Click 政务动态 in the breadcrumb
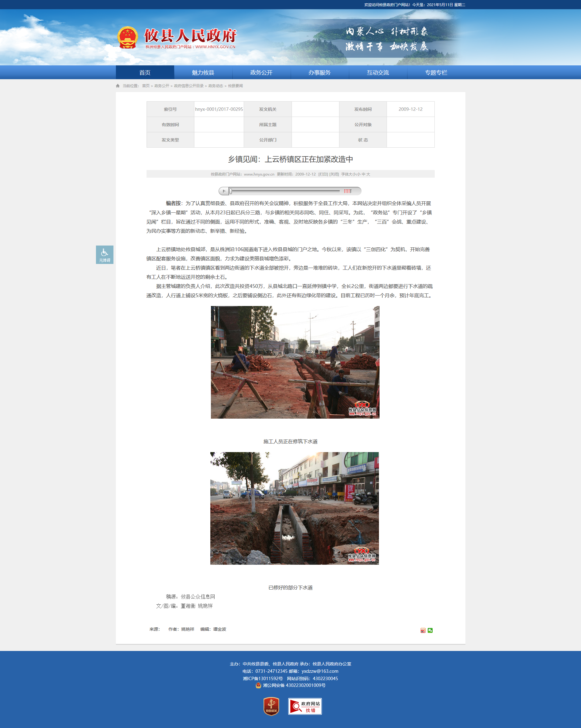 (216, 86)
